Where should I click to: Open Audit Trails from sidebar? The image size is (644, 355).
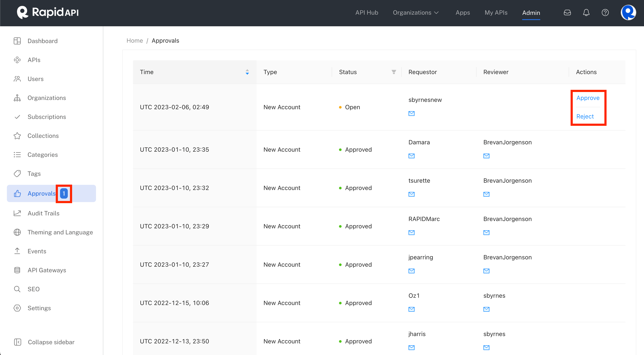(x=43, y=213)
